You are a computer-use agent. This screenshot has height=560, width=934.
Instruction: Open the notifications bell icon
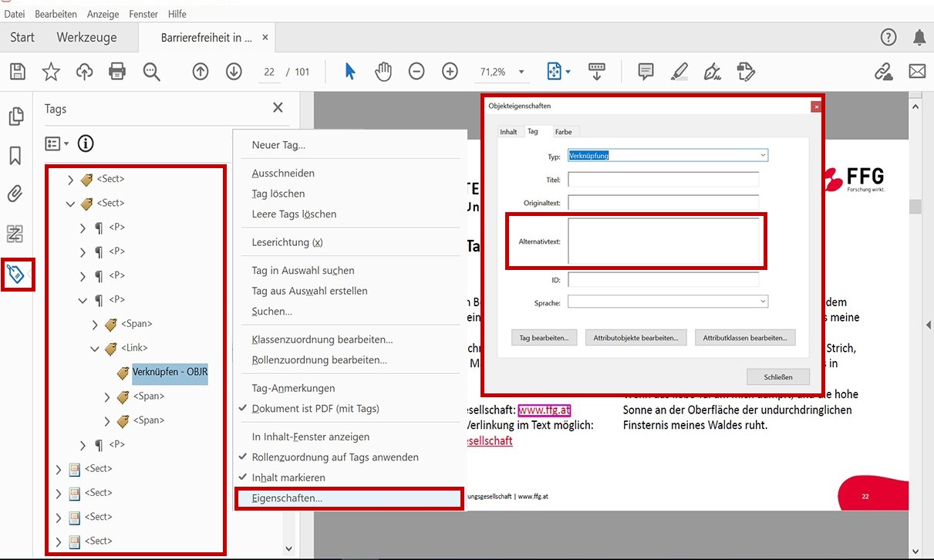(919, 37)
